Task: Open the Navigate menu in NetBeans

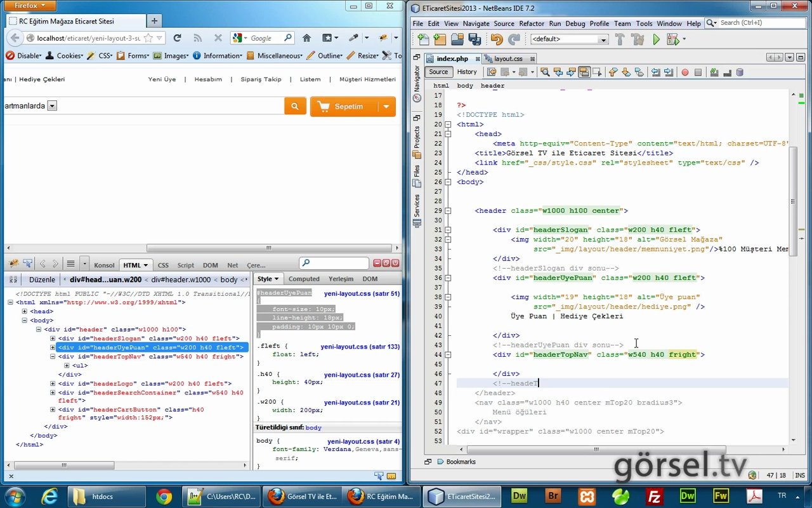Action: (x=476, y=23)
